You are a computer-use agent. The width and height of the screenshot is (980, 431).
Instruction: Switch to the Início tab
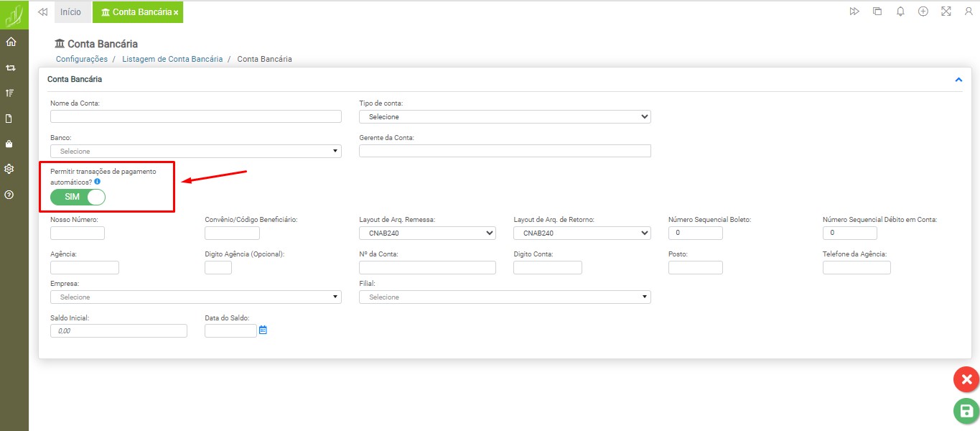point(70,12)
